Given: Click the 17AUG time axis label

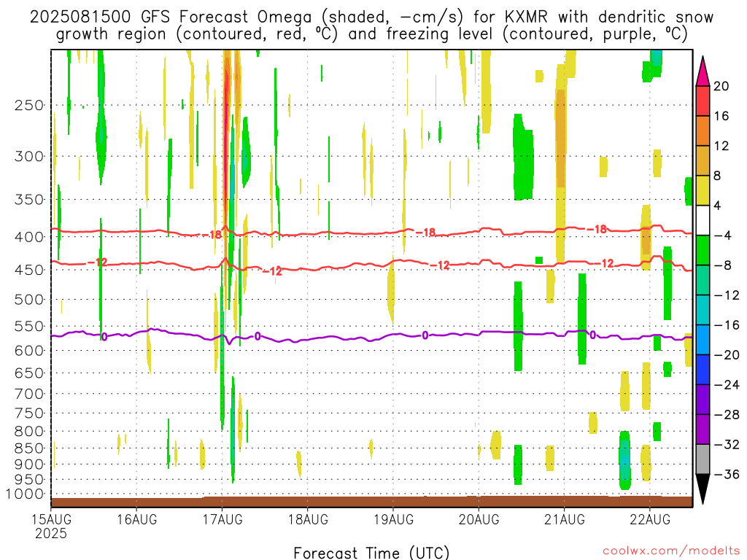Looking at the screenshot, I should click(x=222, y=519).
